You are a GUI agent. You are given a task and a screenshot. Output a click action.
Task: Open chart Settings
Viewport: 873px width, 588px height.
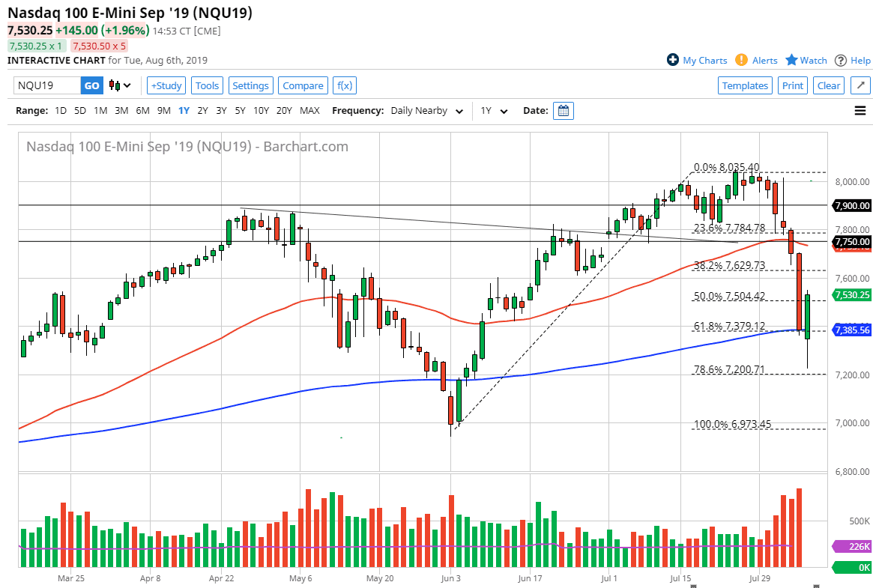[x=250, y=85]
